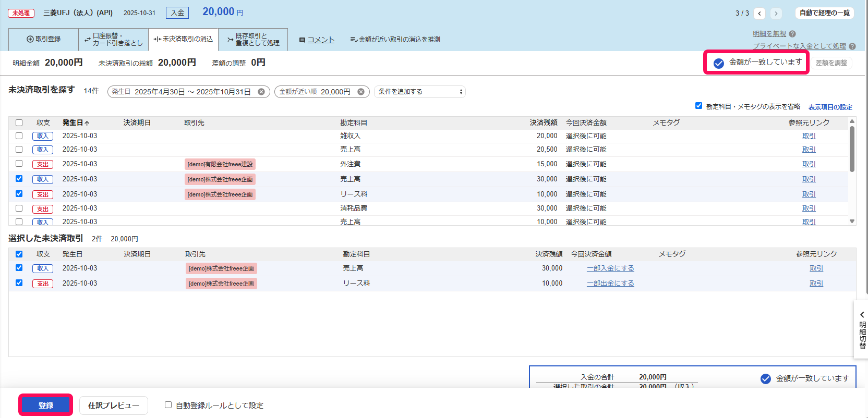The width and height of the screenshot is (868, 418).
Task: Open the 明細切替 side panel handle
Action: pyautogui.click(x=862, y=330)
